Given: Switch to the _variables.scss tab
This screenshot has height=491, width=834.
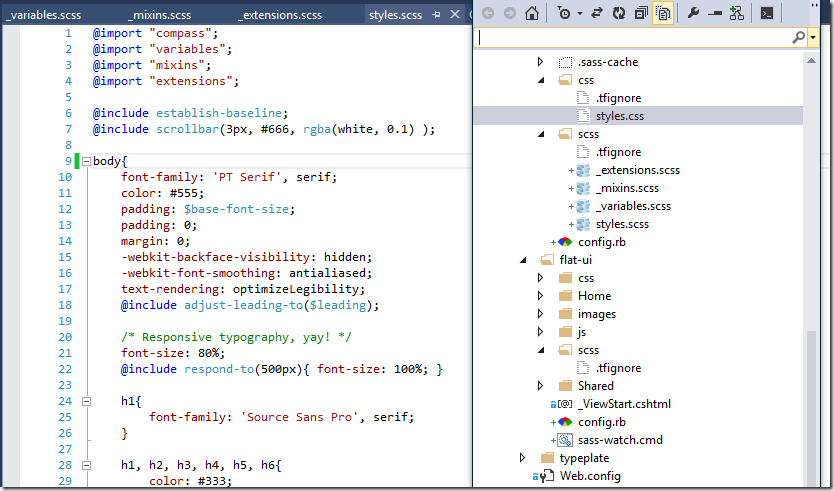Looking at the screenshot, I should click(x=44, y=15).
